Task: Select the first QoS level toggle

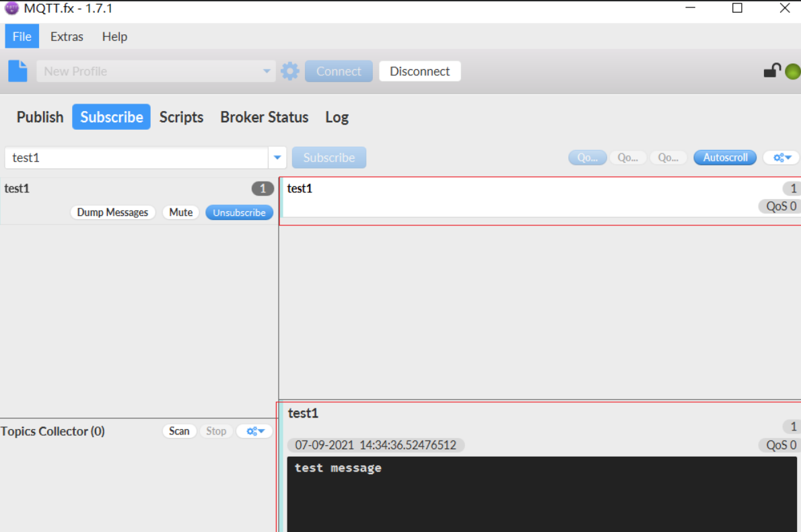Action: (x=588, y=158)
